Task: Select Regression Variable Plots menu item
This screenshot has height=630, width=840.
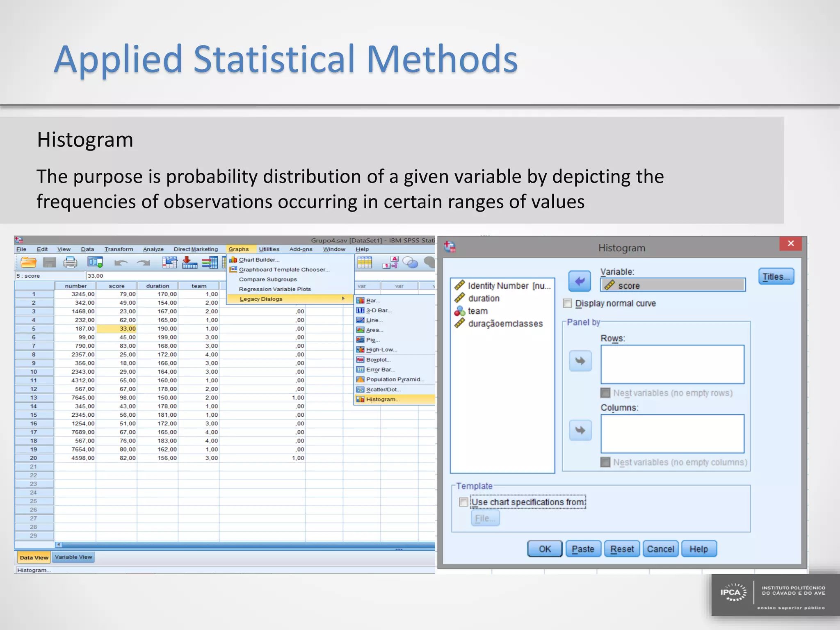Action: coord(275,289)
